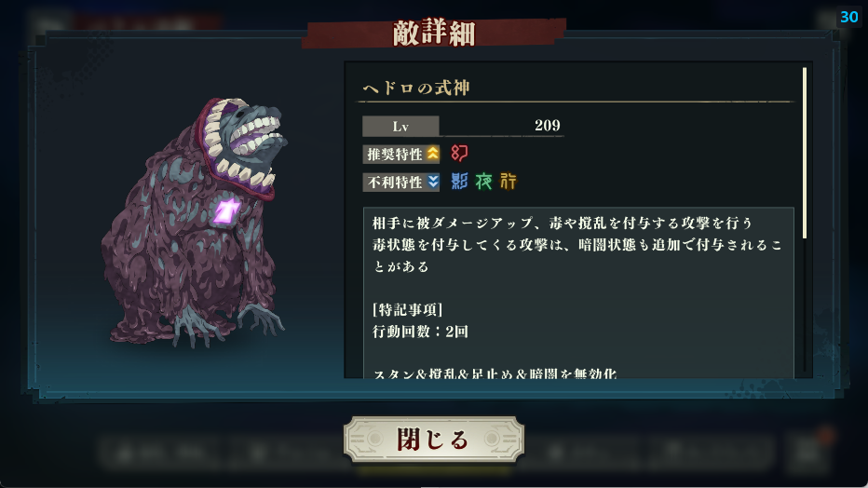Select the ヘドロの式神 enemy name heading
868x488 pixels.
(x=416, y=88)
